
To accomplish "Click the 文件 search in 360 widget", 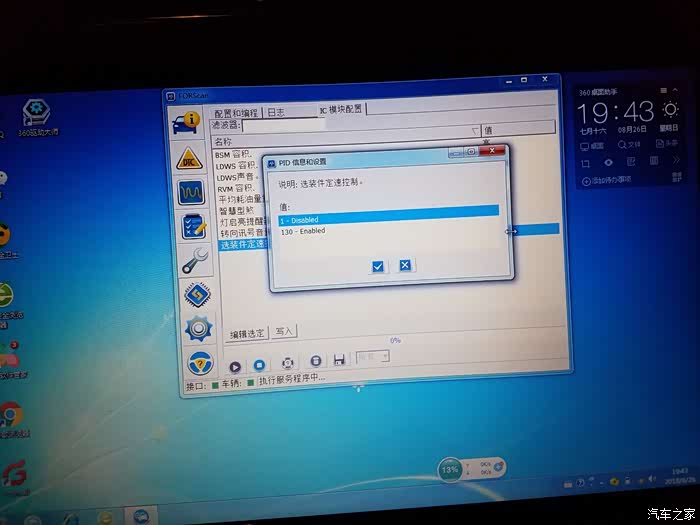I will [x=629, y=145].
